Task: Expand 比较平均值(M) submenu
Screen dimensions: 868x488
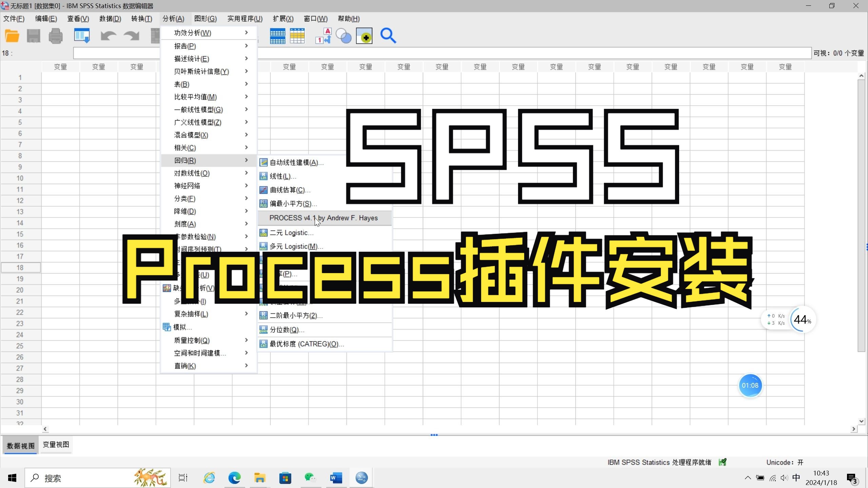Action: tap(209, 97)
